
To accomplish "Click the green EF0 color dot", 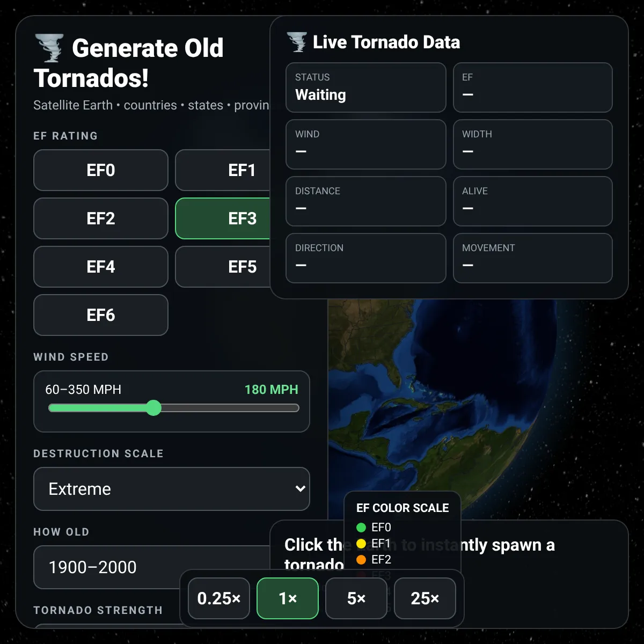I will (361, 528).
